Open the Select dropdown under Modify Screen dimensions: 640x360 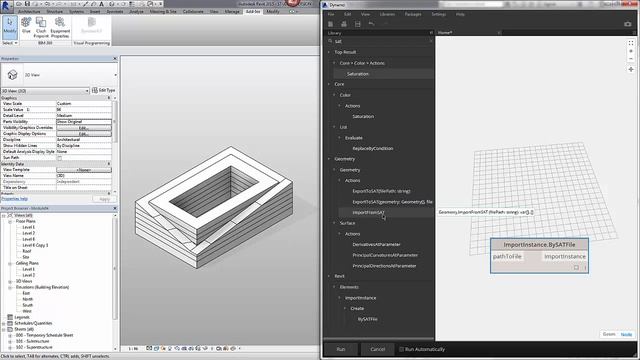pyautogui.click(x=10, y=43)
